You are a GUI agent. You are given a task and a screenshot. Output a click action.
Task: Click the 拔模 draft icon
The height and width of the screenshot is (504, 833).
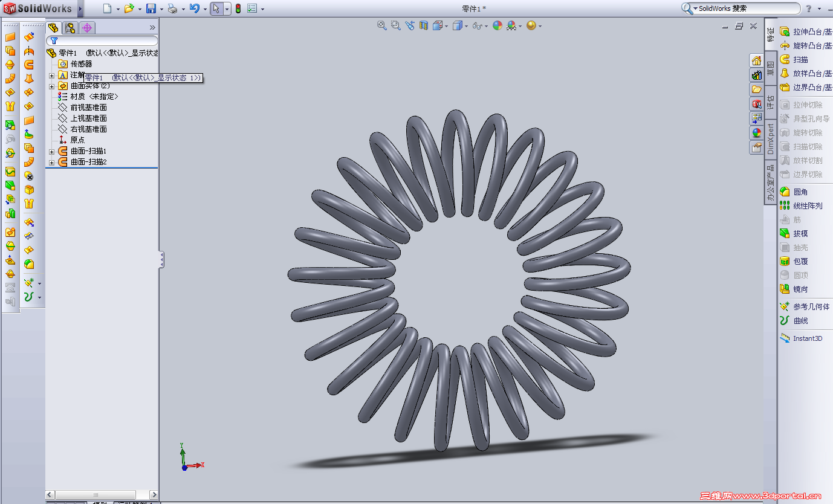[785, 234]
